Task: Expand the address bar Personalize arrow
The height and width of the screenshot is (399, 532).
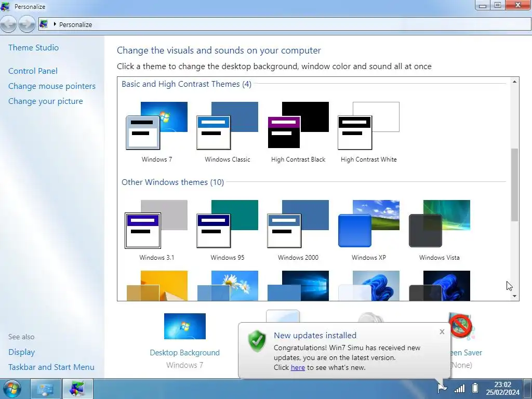Action: tap(55, 24)
